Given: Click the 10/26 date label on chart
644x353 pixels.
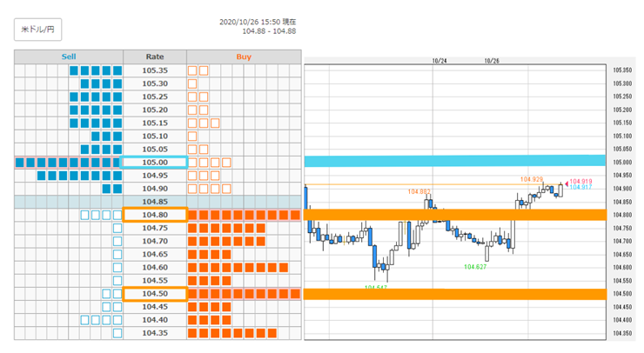Looking at the screenshot, I should pos(492,61).
